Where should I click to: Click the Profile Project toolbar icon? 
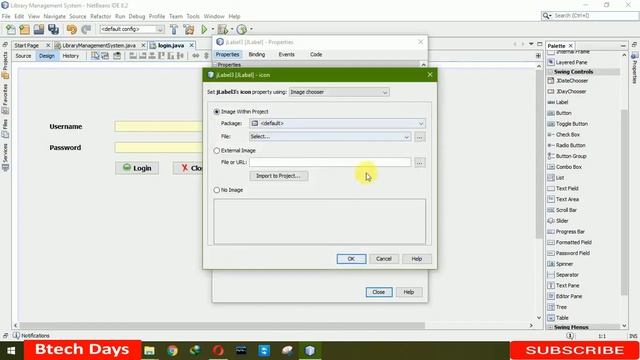pos(242,29)
